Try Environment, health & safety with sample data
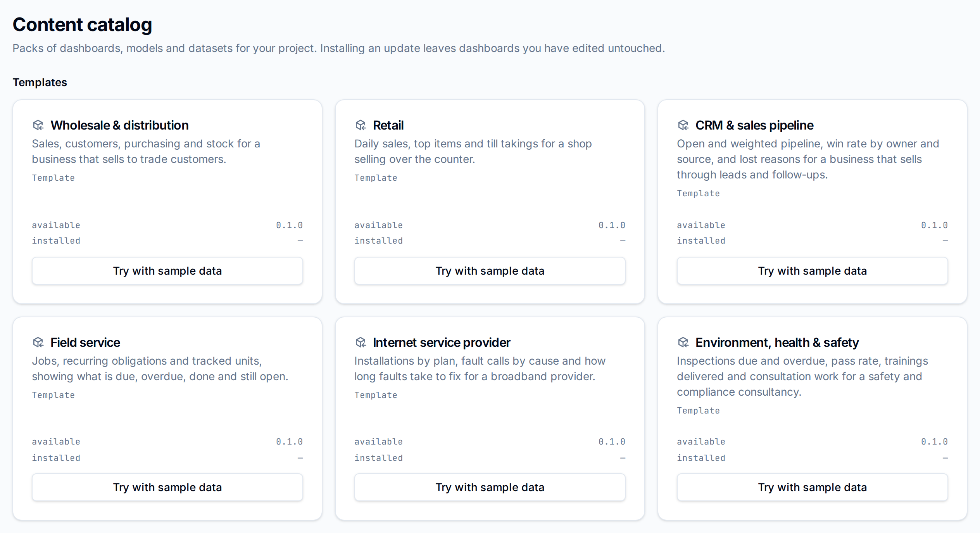Viewport: 980px width, 533px height. pyautogui.click(x=813, y=487)
